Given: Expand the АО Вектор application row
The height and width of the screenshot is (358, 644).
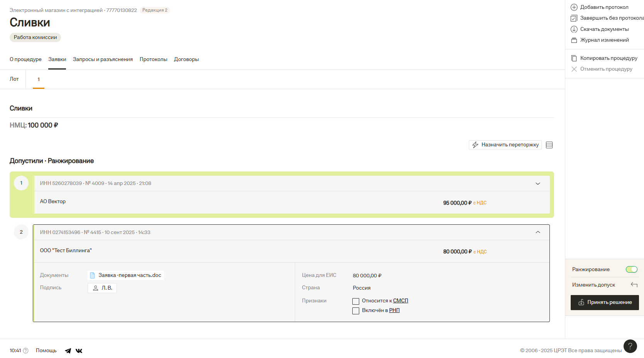Looking at the screenshot, I should tap(538, 183).
